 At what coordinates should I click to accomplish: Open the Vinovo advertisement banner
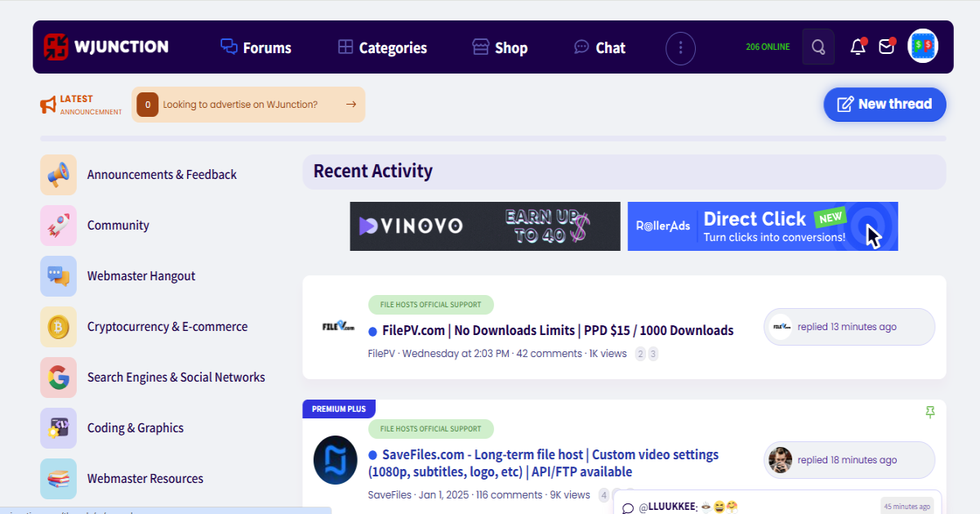click(x=485, y=226)
